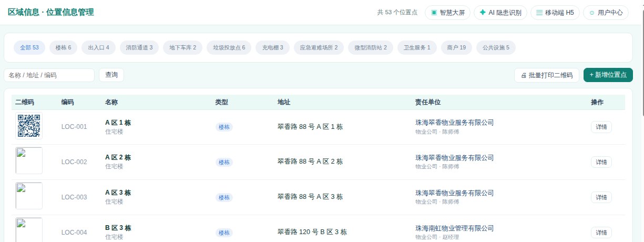Click address 翠香路 88 号 A 区 2 栋

click(x=310, y=162)
